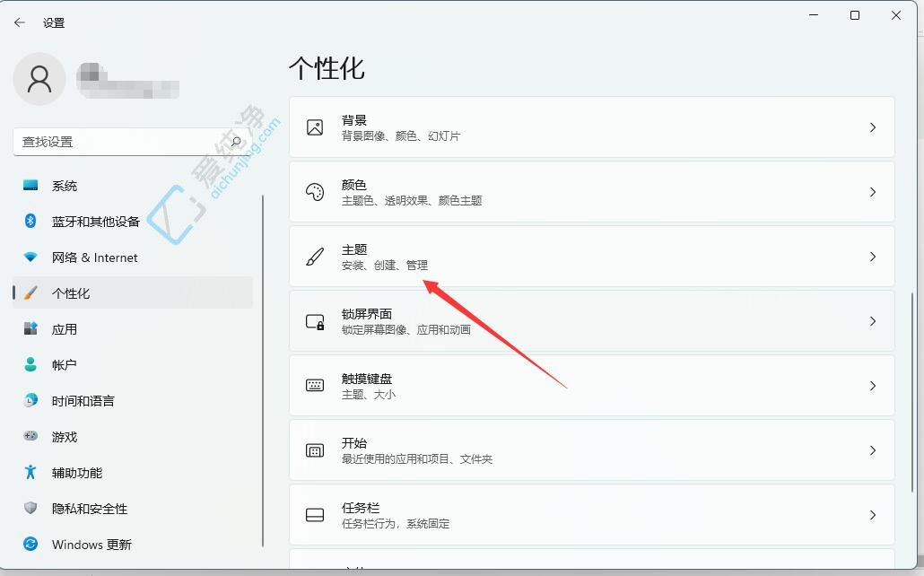
Task: Switch to the 应用 section
Action: [x=64, y=328]
